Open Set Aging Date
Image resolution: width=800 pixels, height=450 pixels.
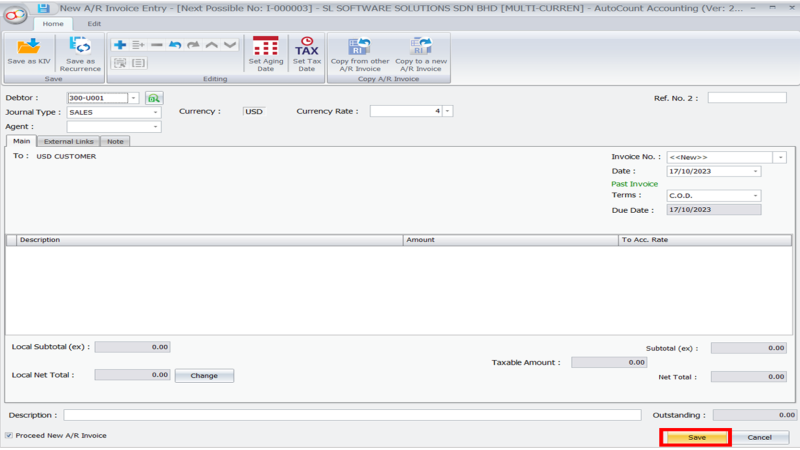click(266, 54)
